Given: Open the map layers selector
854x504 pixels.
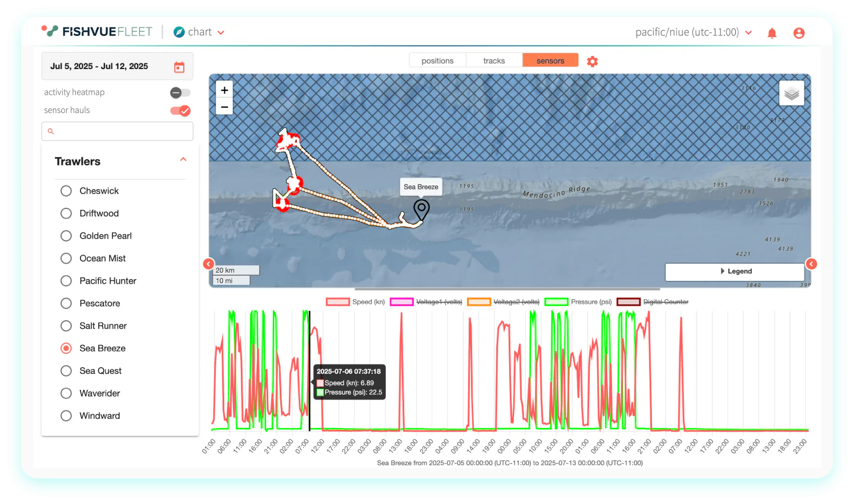Looking at the screenshot, I should pyautogui.click(x=791, y=94).
